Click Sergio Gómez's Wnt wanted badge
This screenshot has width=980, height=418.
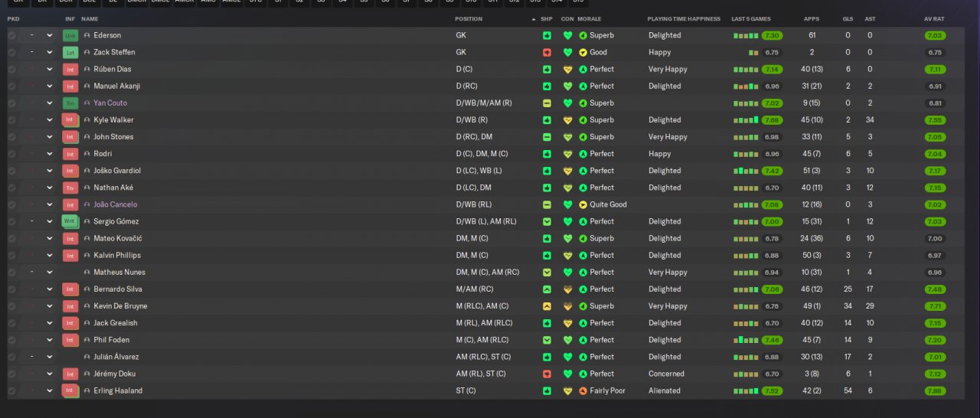[70, 221]
